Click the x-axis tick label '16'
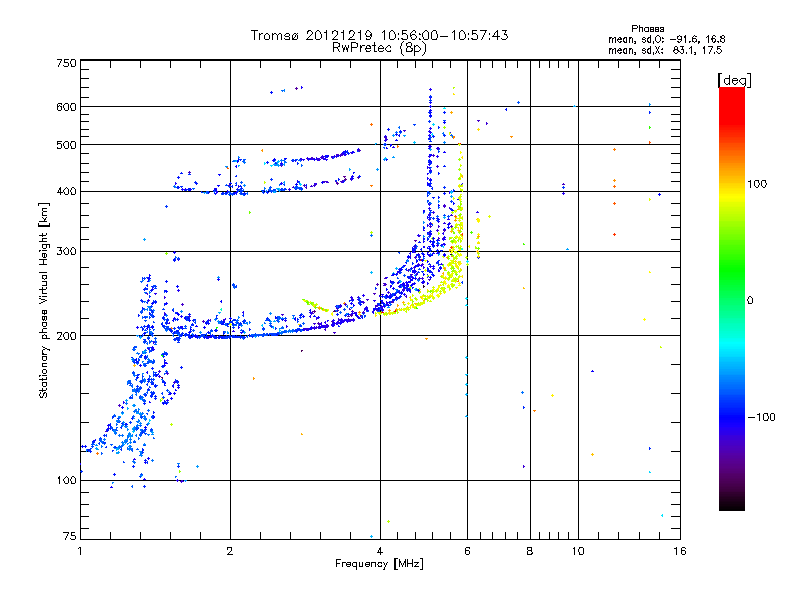The height and width of the screenshot is (600, 800). point(680,551)
